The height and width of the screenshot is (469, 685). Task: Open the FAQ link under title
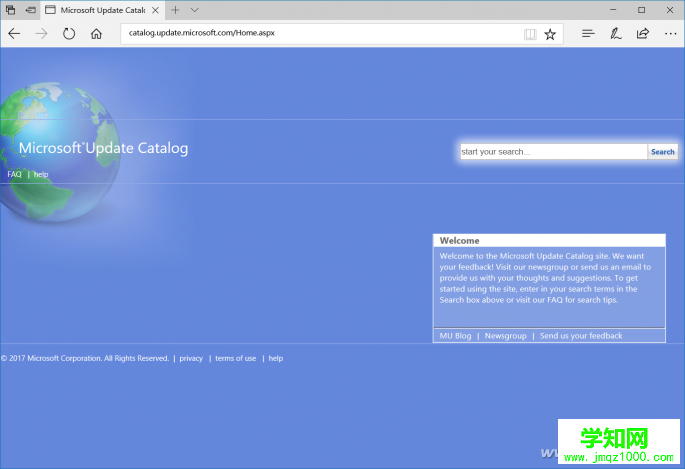14,174
